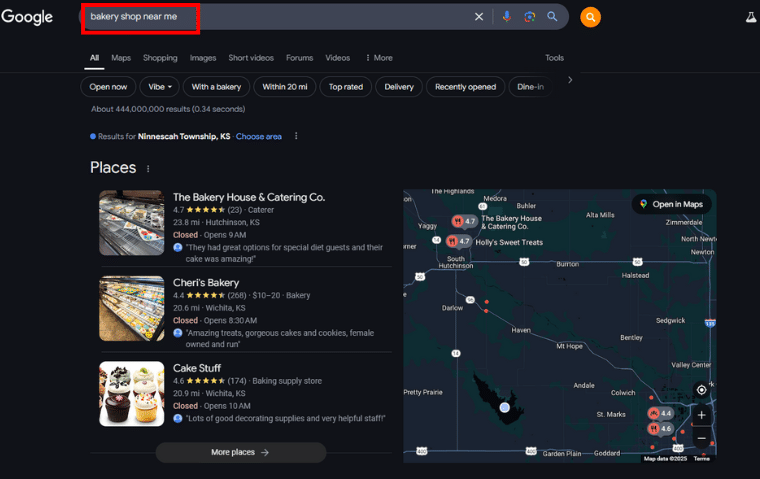Click Holly's Sweet Treats map pin

pos(458,241)
